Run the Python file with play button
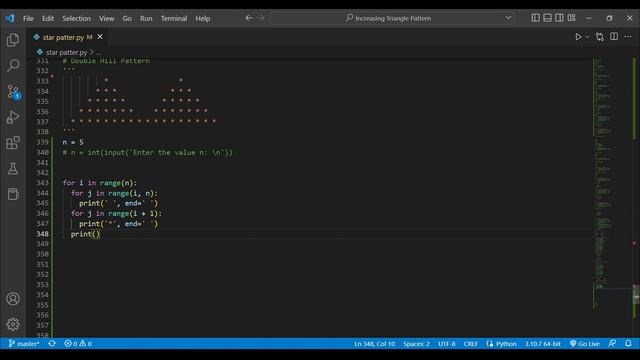This screenshot has height=360, width=640. [578, 37]
